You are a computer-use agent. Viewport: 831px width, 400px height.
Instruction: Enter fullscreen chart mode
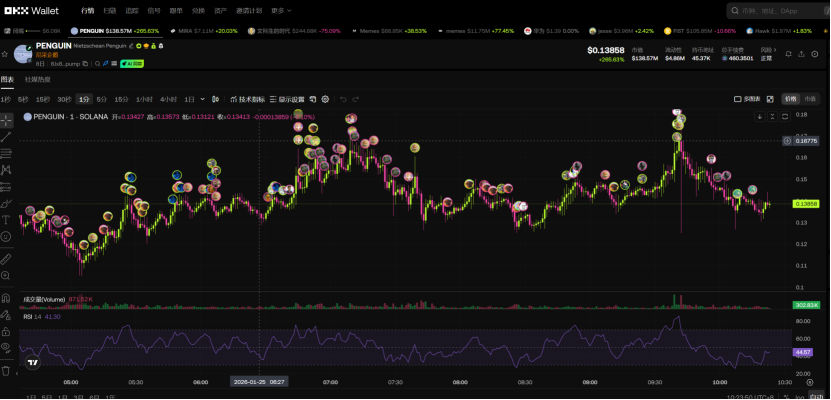click(x=770, y=99)
